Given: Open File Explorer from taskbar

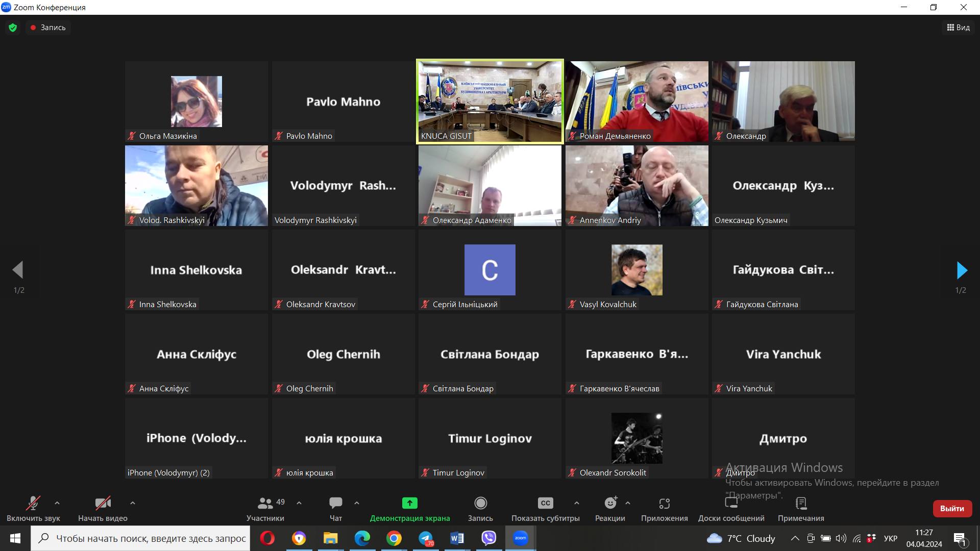Looking at the screenshot, I should [330, 538].
